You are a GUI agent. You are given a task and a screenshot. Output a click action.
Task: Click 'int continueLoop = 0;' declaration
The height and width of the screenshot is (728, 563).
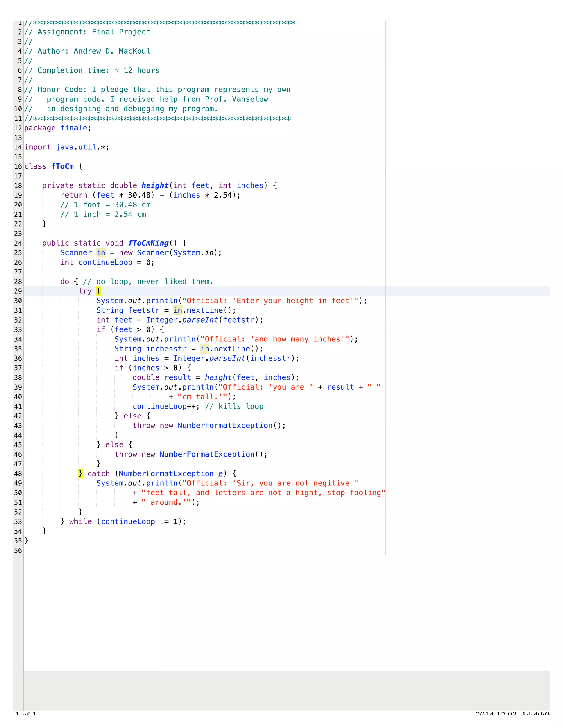coord(107,263)
